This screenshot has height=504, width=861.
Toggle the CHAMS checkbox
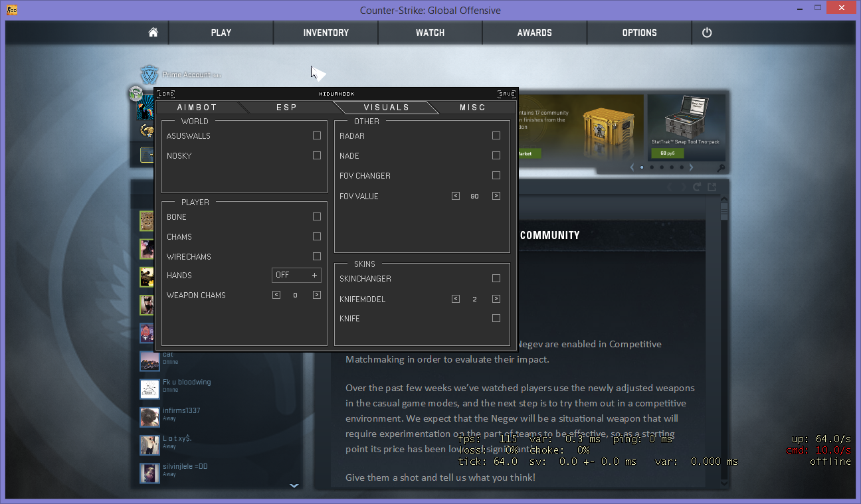point(317,236)
